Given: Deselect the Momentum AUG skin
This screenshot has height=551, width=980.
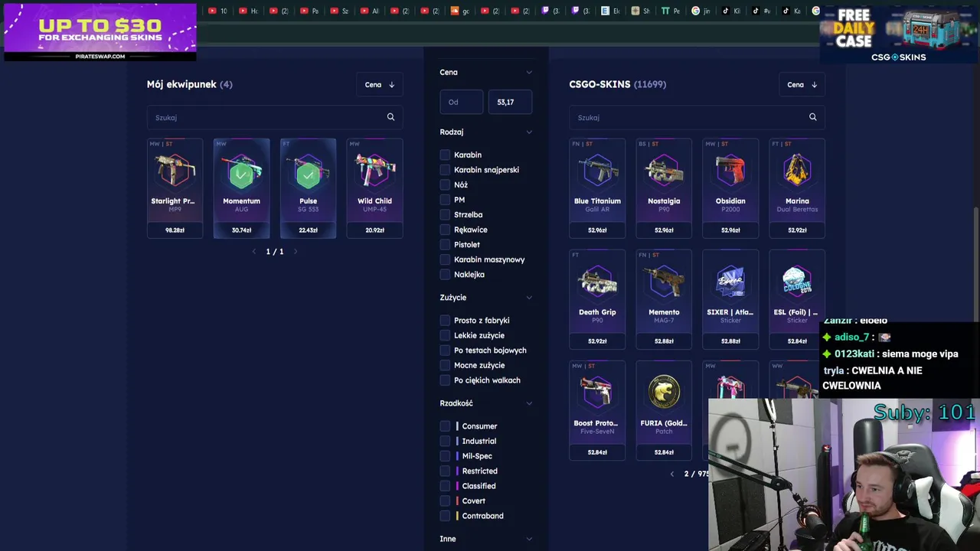Looking at the screenshot, I should tap(241, 188).
